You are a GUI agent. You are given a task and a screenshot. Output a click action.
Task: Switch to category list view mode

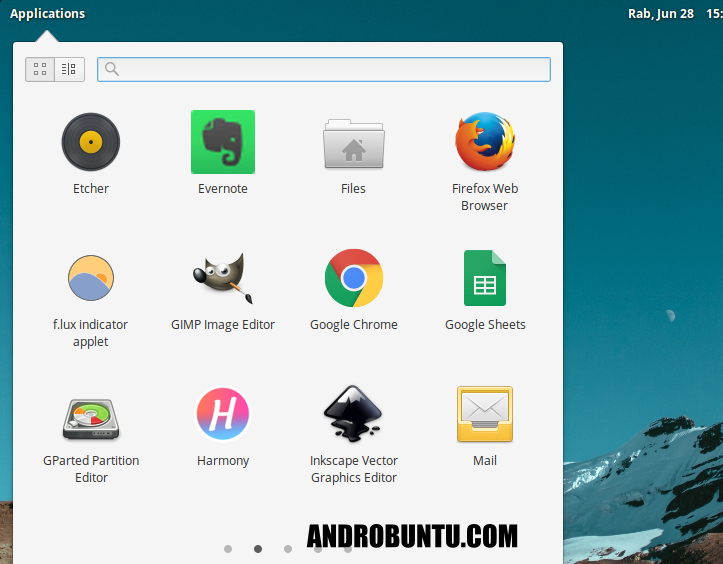click(68, 69)
